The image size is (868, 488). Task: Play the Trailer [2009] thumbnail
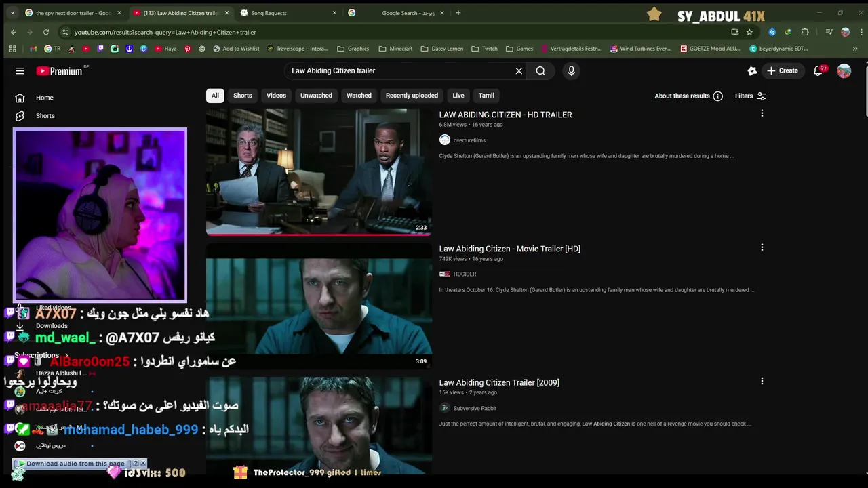pyautogui.click(x=319, y=426)
